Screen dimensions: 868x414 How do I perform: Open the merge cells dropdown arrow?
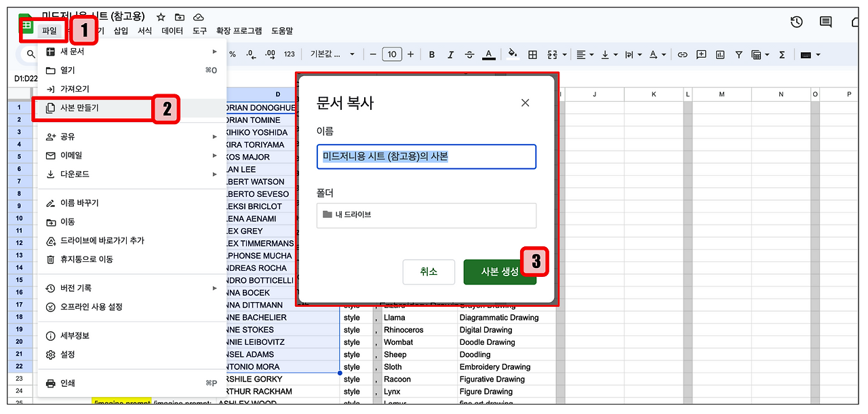point(565,54)
